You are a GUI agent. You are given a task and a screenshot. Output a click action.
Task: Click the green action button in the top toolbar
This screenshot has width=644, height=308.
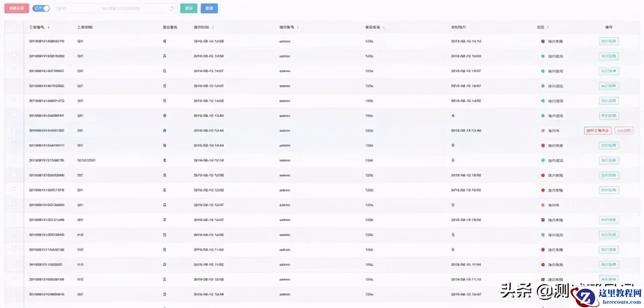[x=189, y=8]
